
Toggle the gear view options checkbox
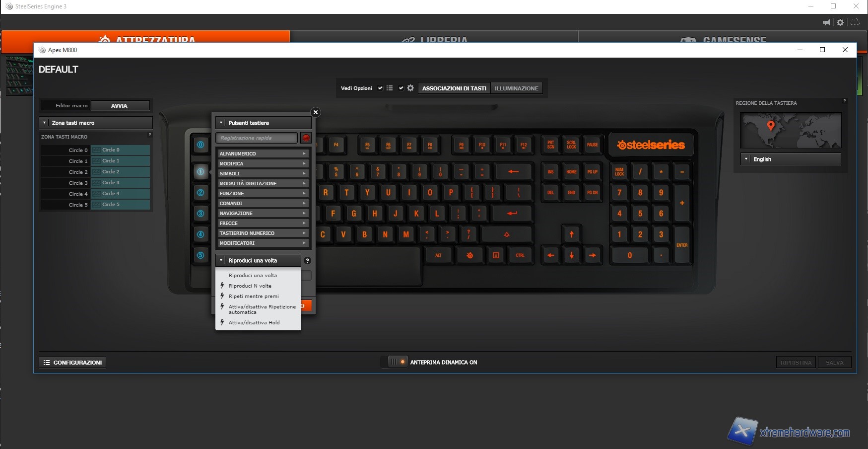click(401, 88)
